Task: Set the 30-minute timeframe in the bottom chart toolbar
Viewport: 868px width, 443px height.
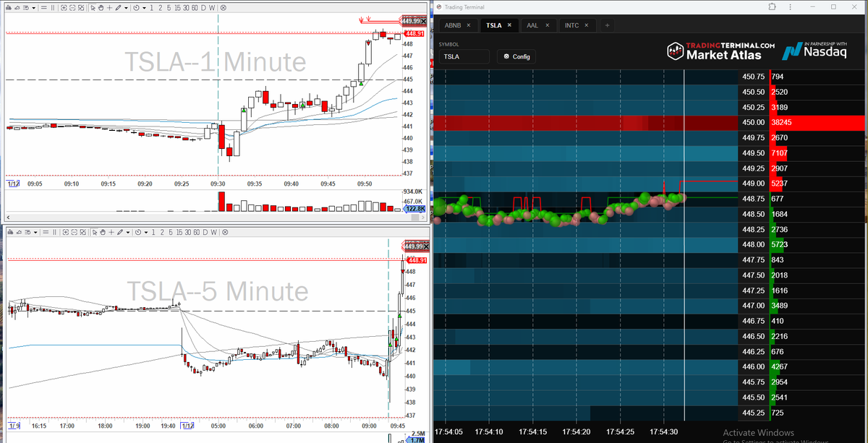Action: [187, 232]
